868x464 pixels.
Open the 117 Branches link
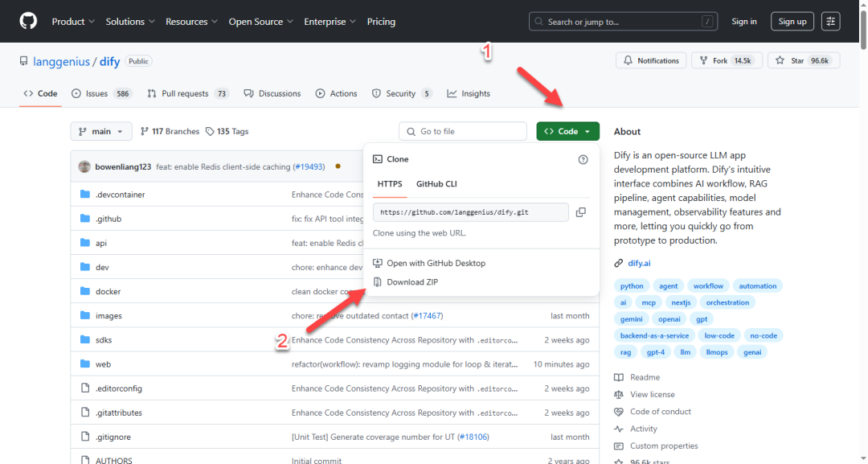coord(170,131)
